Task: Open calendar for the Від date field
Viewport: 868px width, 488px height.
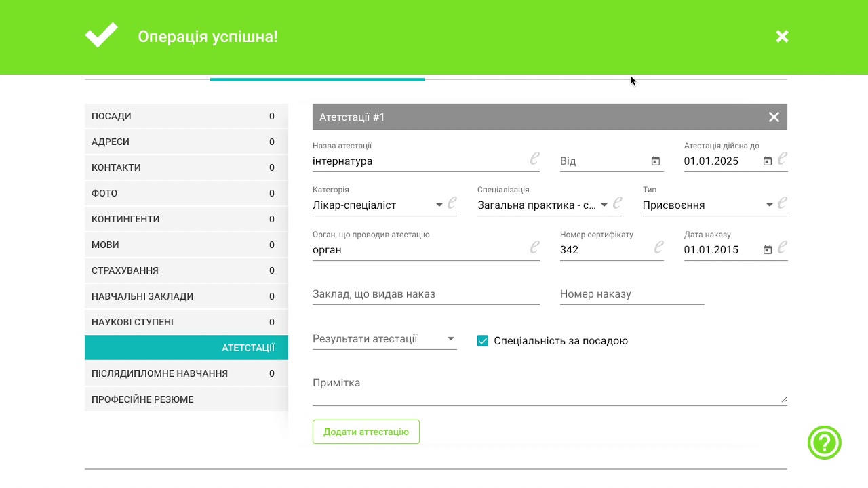Action: 656,161
